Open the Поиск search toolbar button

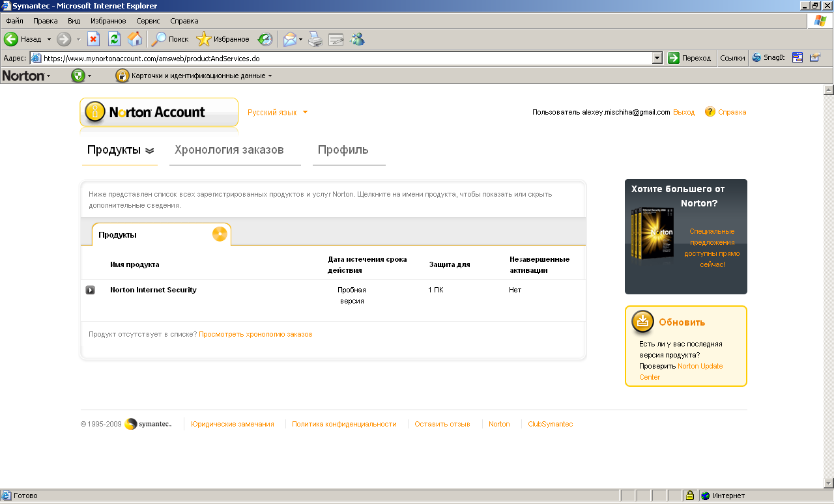pos(170,39)
